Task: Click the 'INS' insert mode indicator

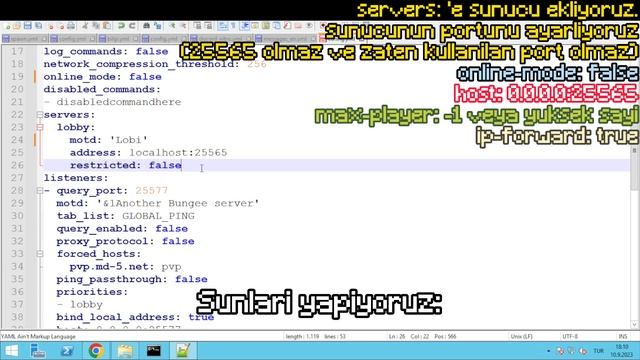Action: (623, 336)
